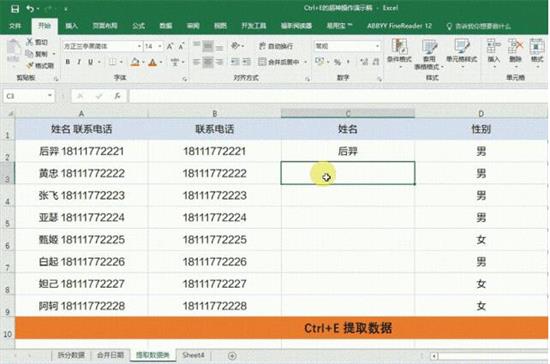This screenshot has height=364, width=550.
Task: Switch to the Sheet4 sheet tab
Action: click(x=193, y=355)
